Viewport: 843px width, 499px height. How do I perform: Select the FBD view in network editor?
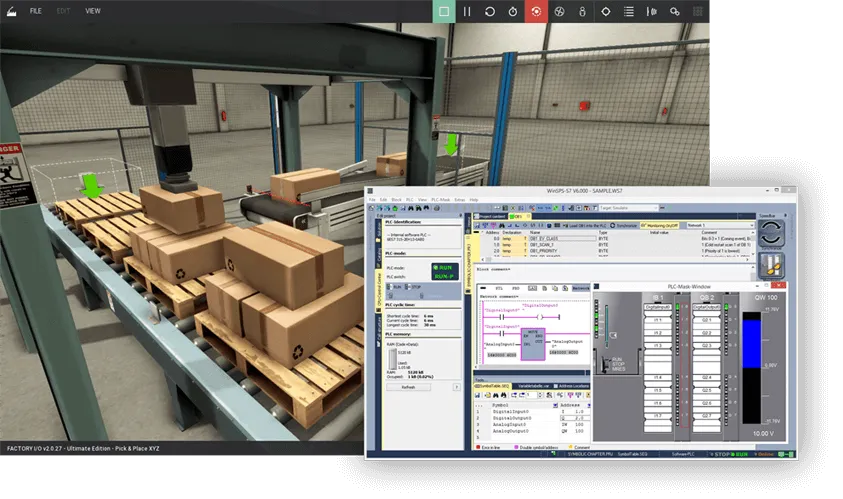coord(516,288)
